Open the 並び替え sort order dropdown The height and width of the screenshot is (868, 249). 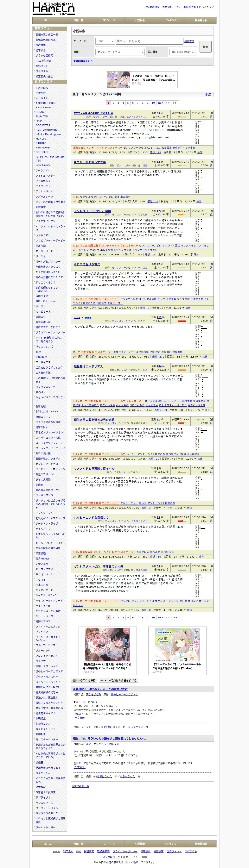[x=183, y=52]
